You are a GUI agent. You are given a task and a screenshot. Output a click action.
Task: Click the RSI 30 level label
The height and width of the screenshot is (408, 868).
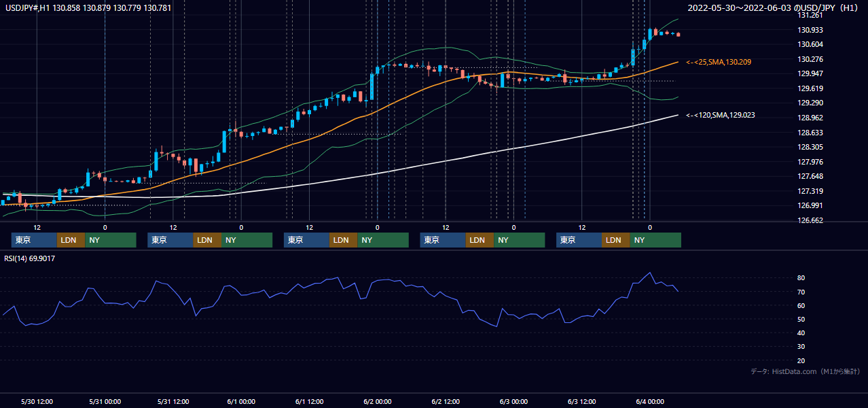[x=801, y=346]
